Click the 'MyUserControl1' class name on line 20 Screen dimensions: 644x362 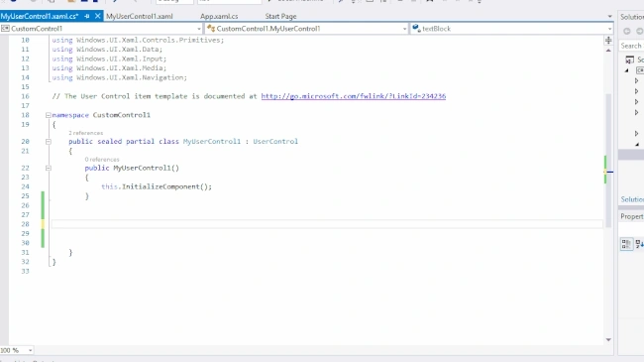pos(211,142)
